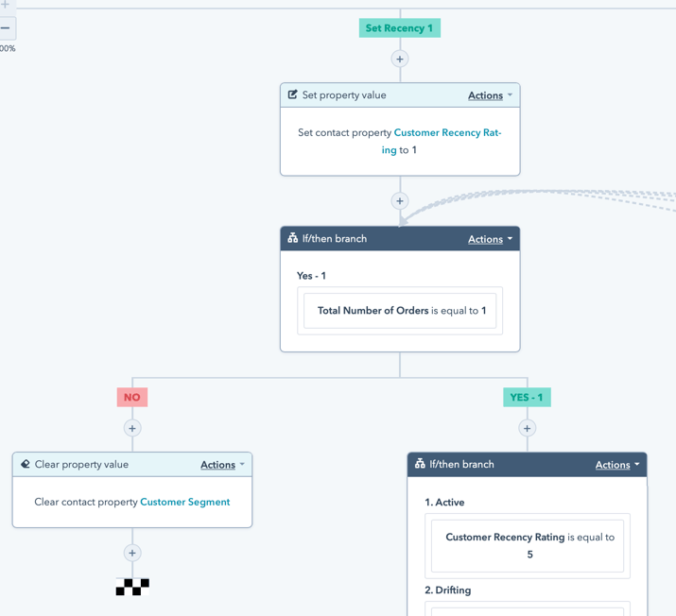The width and height of the screenshot is (676, 616).
Task: Click Customer Recency Rating equals 5 condition
Action: click(528, 546)
